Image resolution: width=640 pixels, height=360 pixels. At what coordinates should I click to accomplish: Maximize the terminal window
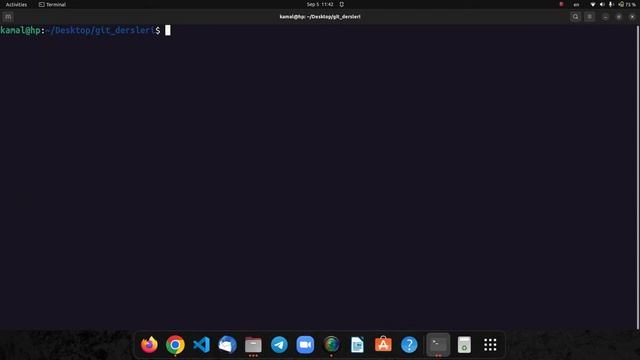coord(619,17)
